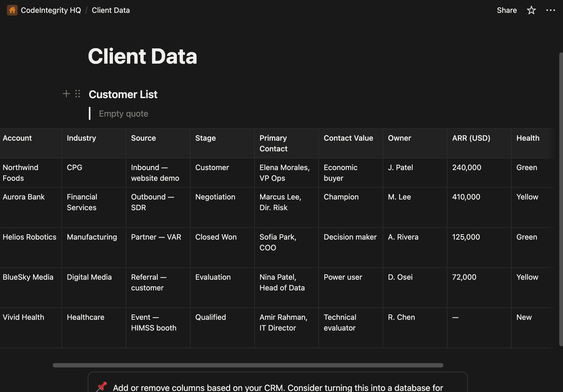Click the horizontal table scrollbar
This screenshot has height=392, width=563.
[248, 365]
